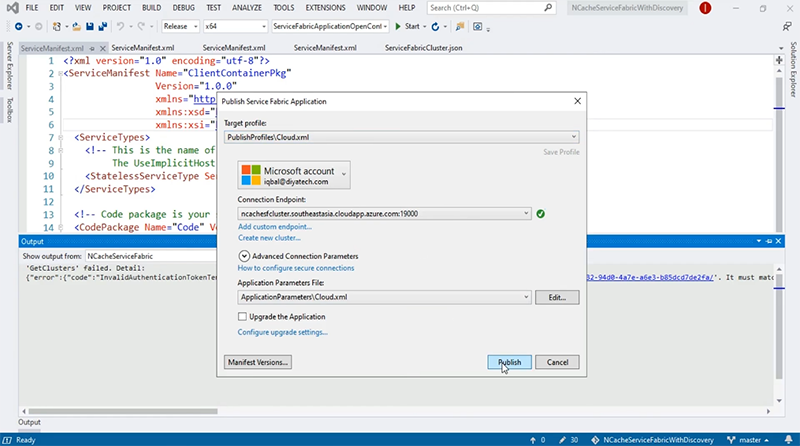
Task: Collapse the ServiceManifest element in editor
Action: coord(61,73)
